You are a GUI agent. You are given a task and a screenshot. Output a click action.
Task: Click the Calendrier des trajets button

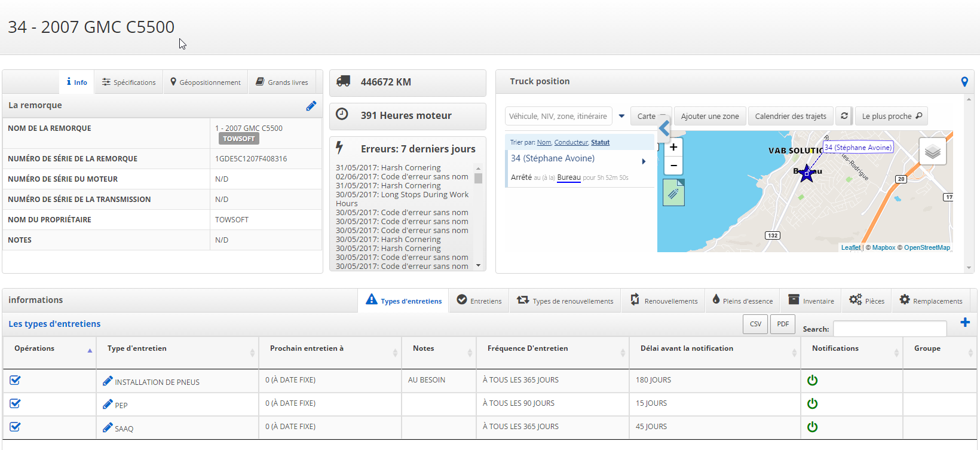pyautogui.click(x=790, y=116)
